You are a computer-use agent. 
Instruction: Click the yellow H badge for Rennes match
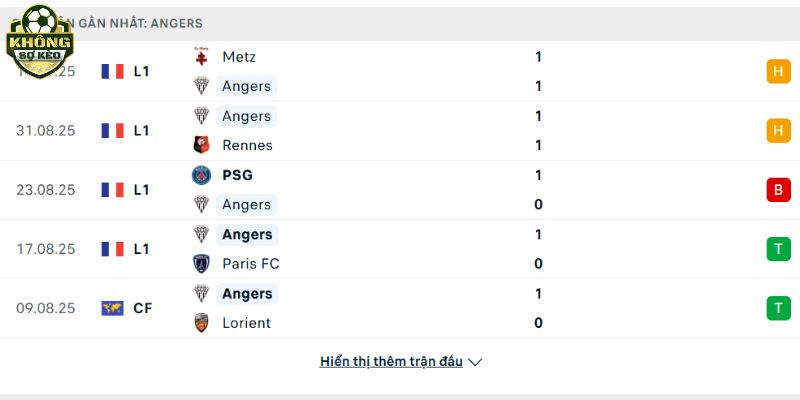(x=778, y=131)
